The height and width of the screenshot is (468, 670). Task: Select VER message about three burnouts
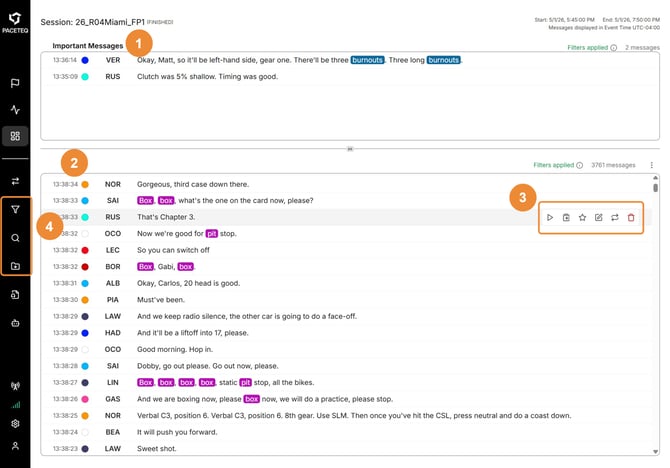[350, 60]
